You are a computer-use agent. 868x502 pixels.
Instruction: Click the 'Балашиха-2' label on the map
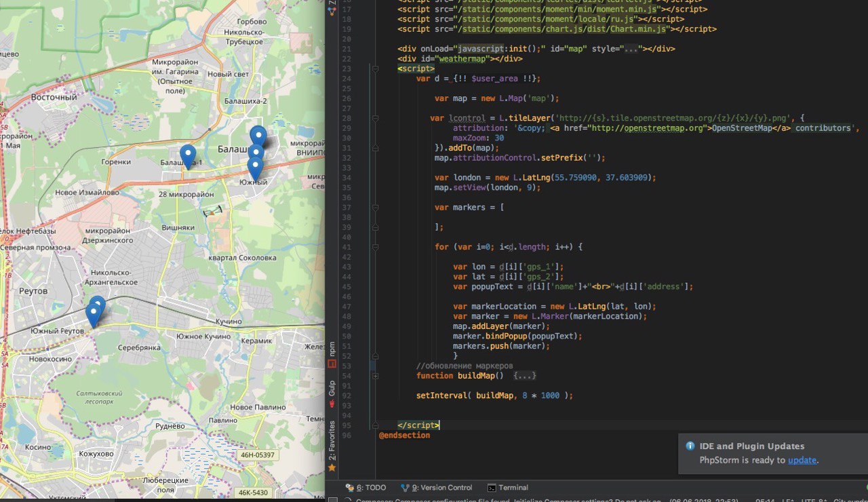[245, 101]
